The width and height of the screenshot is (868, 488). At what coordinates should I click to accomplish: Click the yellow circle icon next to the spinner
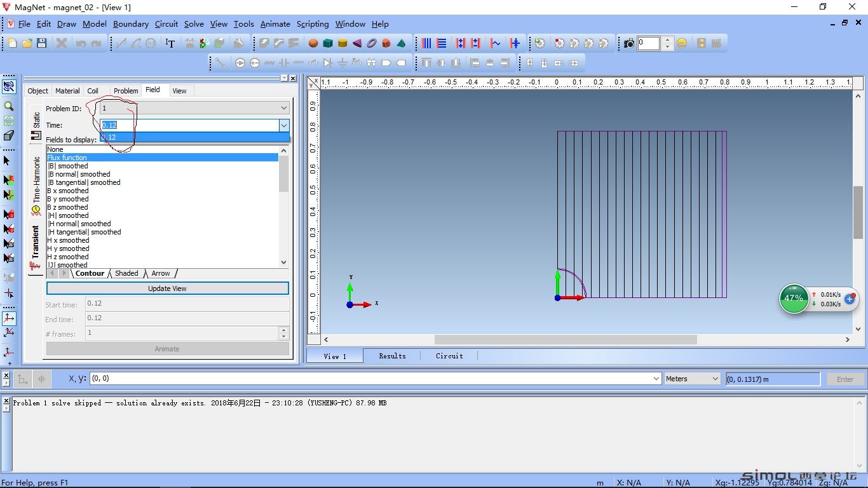click(x=682, y=43)
